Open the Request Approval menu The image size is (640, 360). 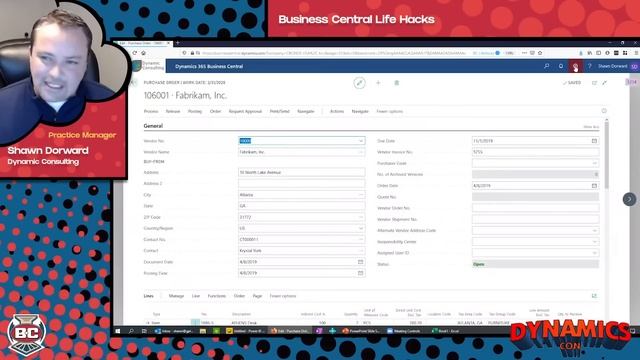coord(245,111)
